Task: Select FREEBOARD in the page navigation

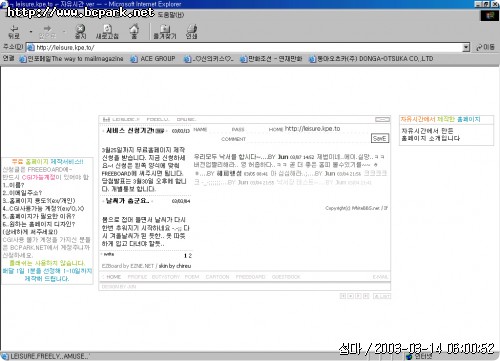Action: (x=250, y=277)
